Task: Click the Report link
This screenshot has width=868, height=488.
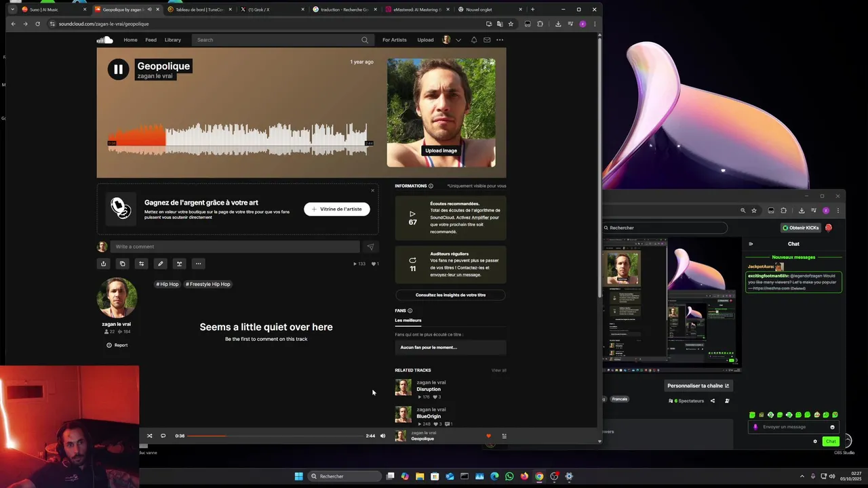Action: (x=117, y=345)
